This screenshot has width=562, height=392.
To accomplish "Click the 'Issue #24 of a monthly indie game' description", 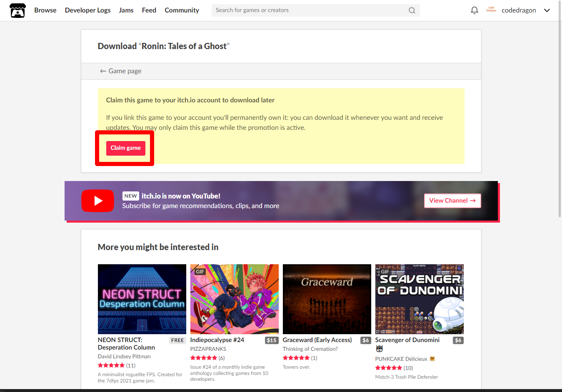I will pos(229,373).
